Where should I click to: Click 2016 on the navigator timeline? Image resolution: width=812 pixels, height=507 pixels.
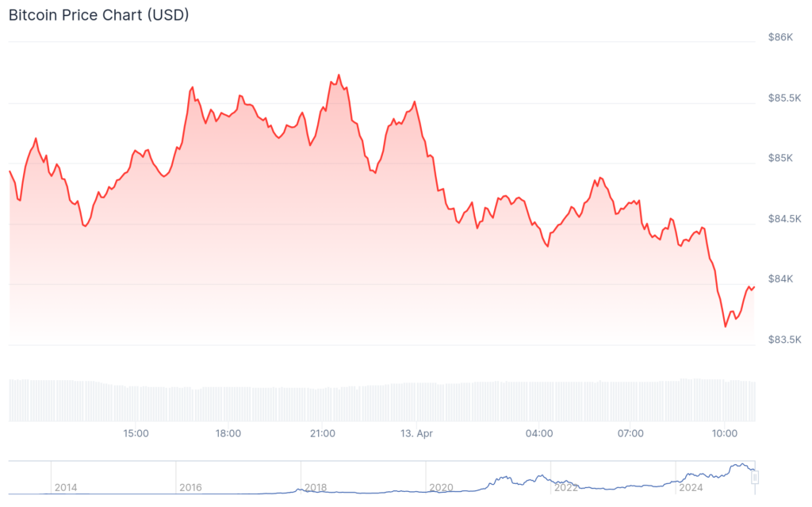pos(191,487)
